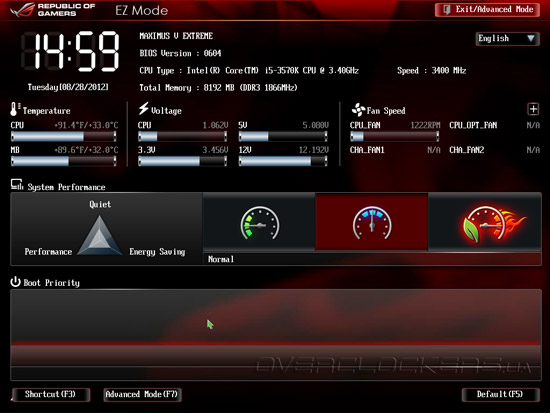Click the 5V voltage bar
This screenshot has width=550, height=413.
click(x=283, y=136)
